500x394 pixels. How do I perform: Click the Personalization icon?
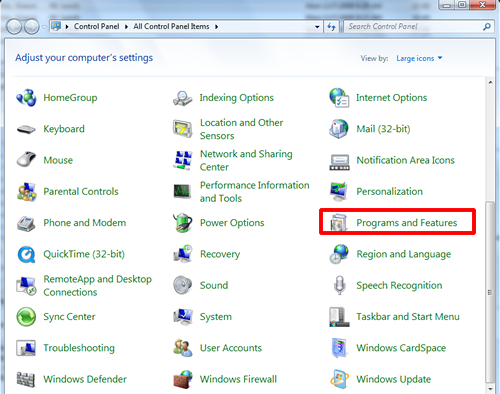pos(339,191)
